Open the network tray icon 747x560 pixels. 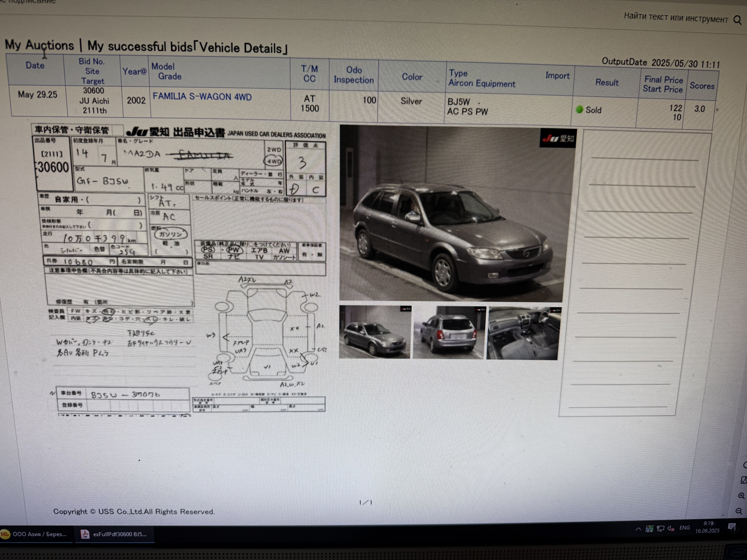click(x=660, y=529)
